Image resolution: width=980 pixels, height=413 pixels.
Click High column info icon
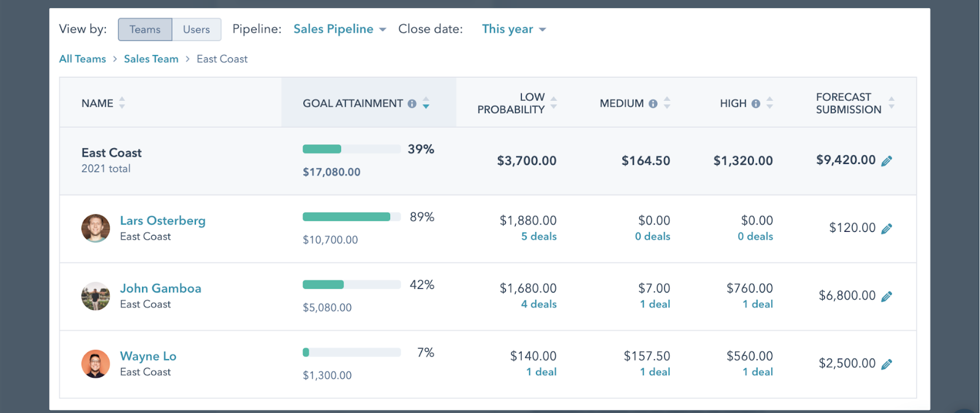click(756, 104)
